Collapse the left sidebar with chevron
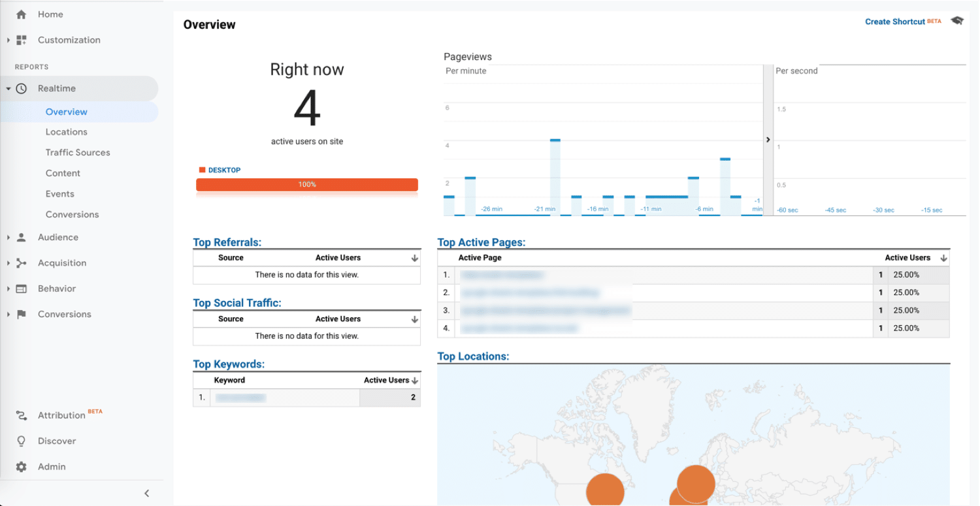Image resolution: width=980 pixels, height=506 pixels. (146, 494)
